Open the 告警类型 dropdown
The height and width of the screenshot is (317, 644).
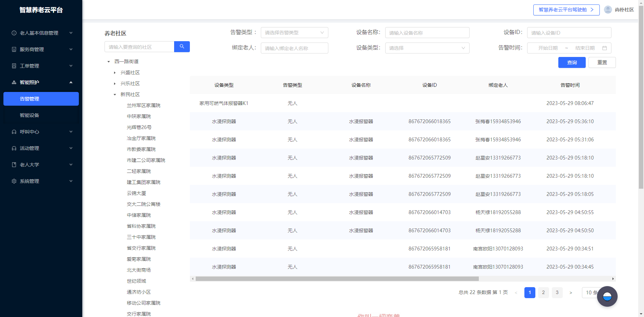(294, 33)
